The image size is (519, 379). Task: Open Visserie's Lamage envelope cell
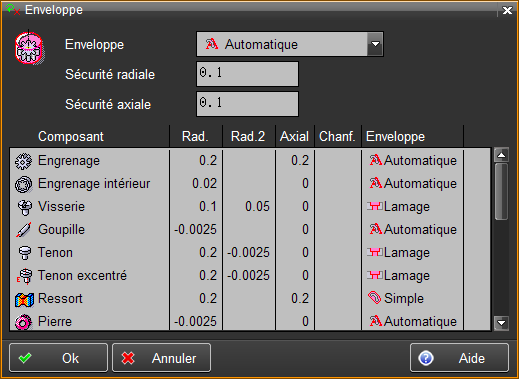pyautogui.click(x=412, y=207)
